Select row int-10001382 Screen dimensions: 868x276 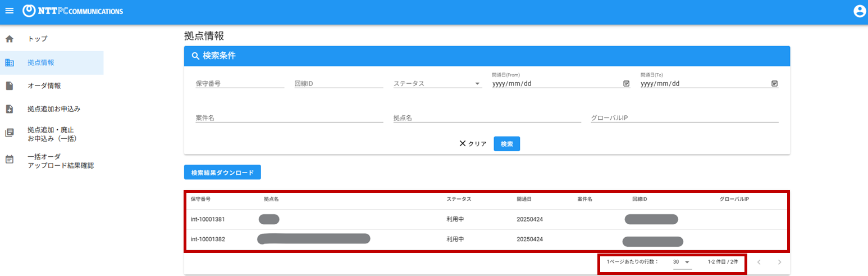487,239
